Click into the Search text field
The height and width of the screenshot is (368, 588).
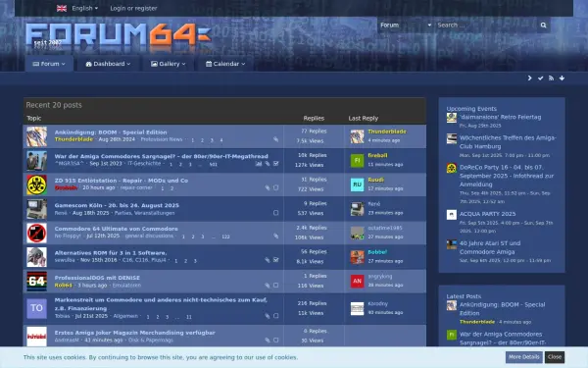(x=485, y=26)
